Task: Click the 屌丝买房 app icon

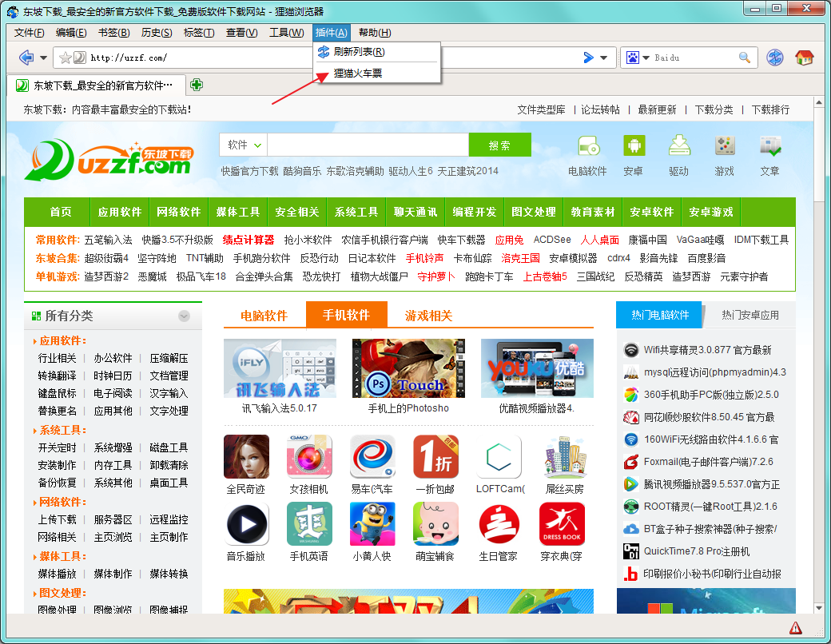Action: [566, 456]
